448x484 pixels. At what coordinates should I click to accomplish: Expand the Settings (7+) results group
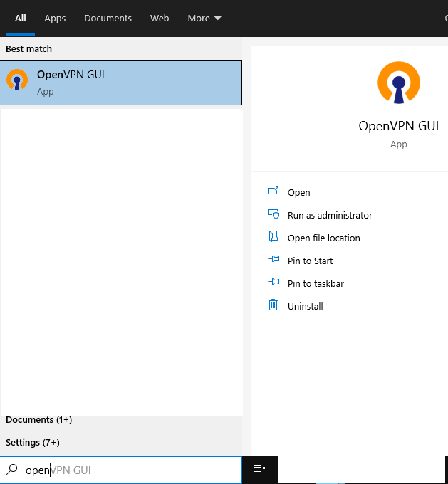point(33,442)
